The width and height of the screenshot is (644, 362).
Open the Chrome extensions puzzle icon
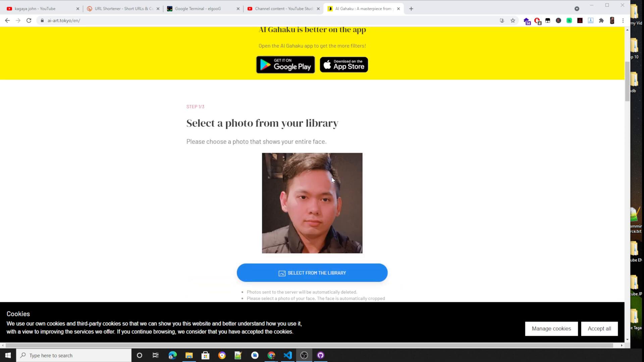tap(601, 20)
